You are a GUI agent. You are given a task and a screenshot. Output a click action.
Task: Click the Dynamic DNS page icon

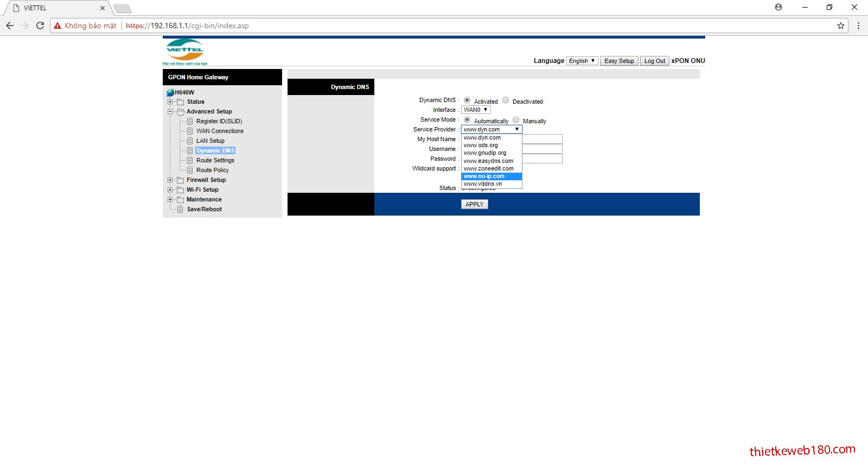click(x=190, y=151)
